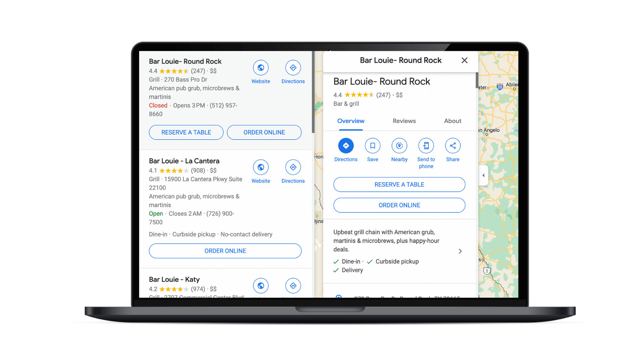The height and width of the screenshot is (362, 644).
Task: Click the Delivery checkmark in detail panel
Action: coord(337,269)
